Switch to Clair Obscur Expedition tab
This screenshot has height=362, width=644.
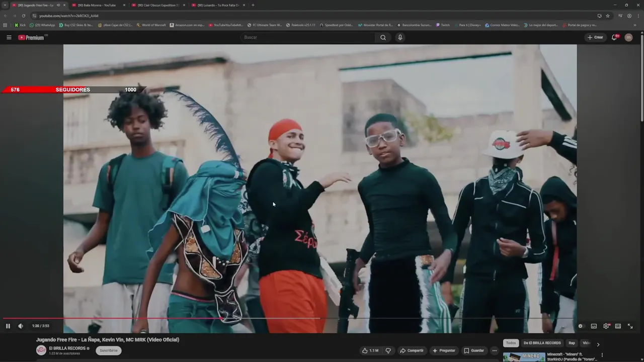pyautogui.click(x=158, y=5)
